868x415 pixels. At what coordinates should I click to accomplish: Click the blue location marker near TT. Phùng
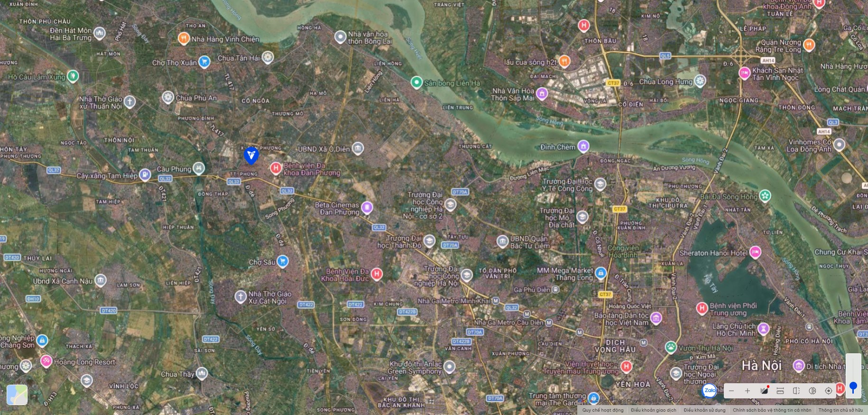pos(251,155)
